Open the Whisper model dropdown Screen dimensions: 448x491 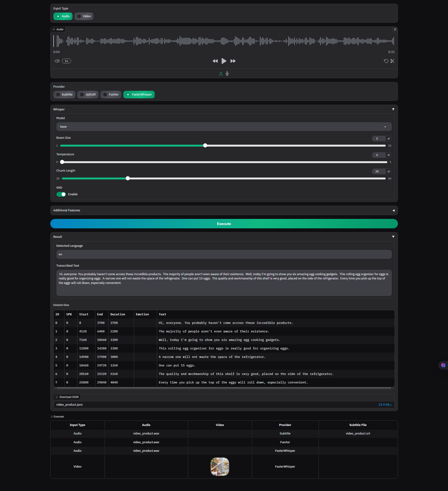385,127
